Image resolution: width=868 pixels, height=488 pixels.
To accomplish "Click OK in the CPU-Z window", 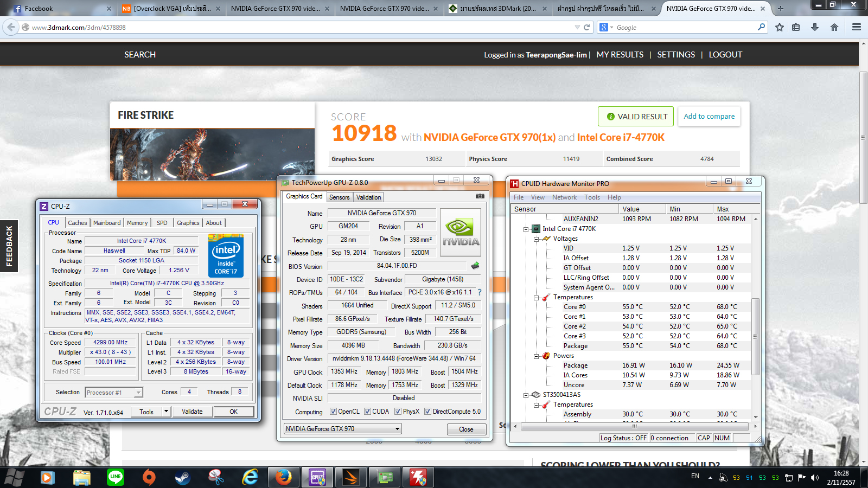I will point(233,412).
